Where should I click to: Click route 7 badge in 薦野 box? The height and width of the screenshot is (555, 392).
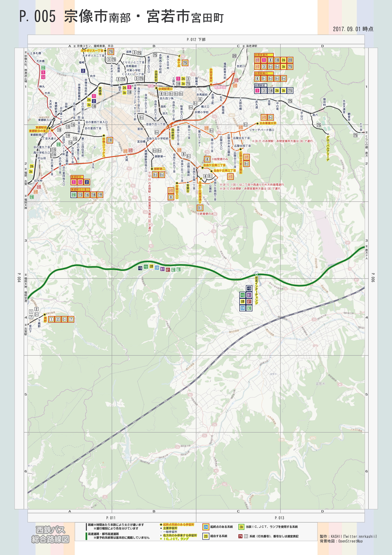click(x=71, y=319)
